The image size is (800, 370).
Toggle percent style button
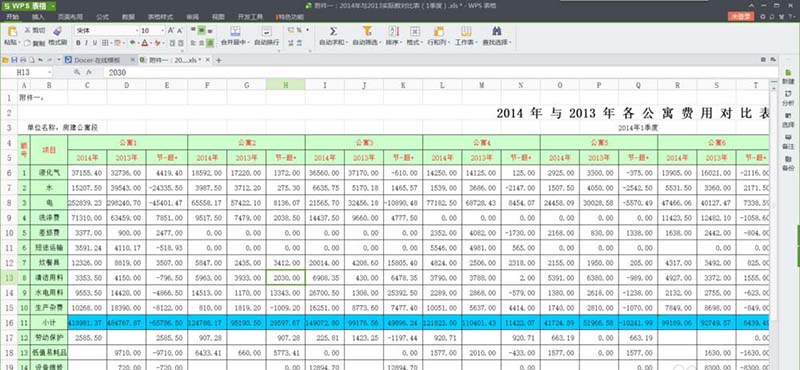pos(299,31)
